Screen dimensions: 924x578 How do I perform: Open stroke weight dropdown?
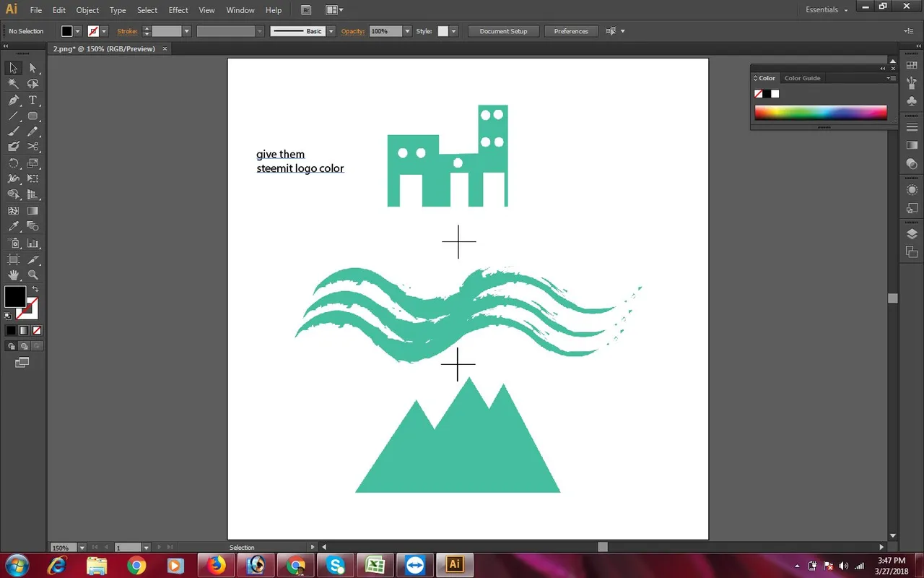click(x=186, y=31)
